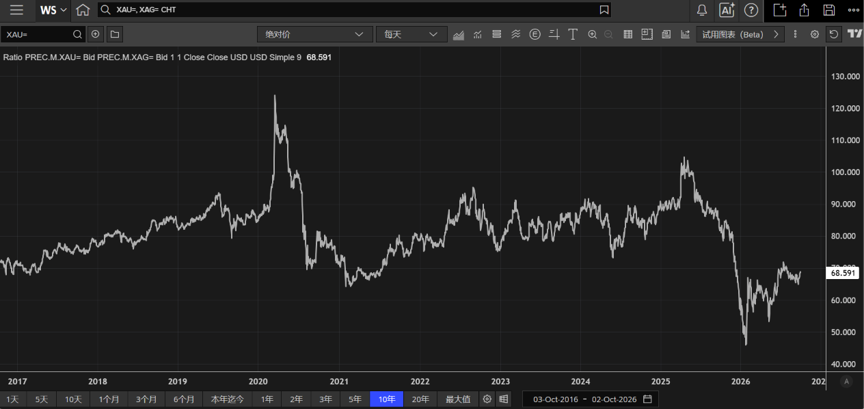Reset the chart with undo arrow
This screenshot has width=864, height=409.
(834, 34)
